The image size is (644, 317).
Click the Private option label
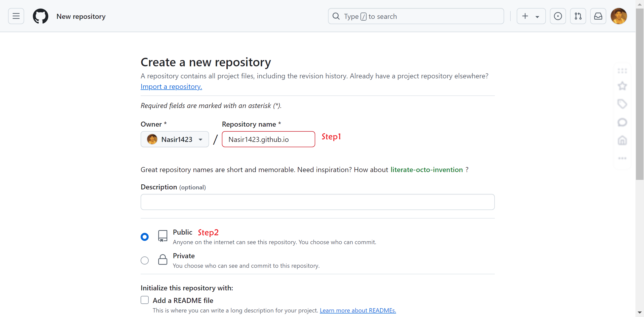(184, 256)
